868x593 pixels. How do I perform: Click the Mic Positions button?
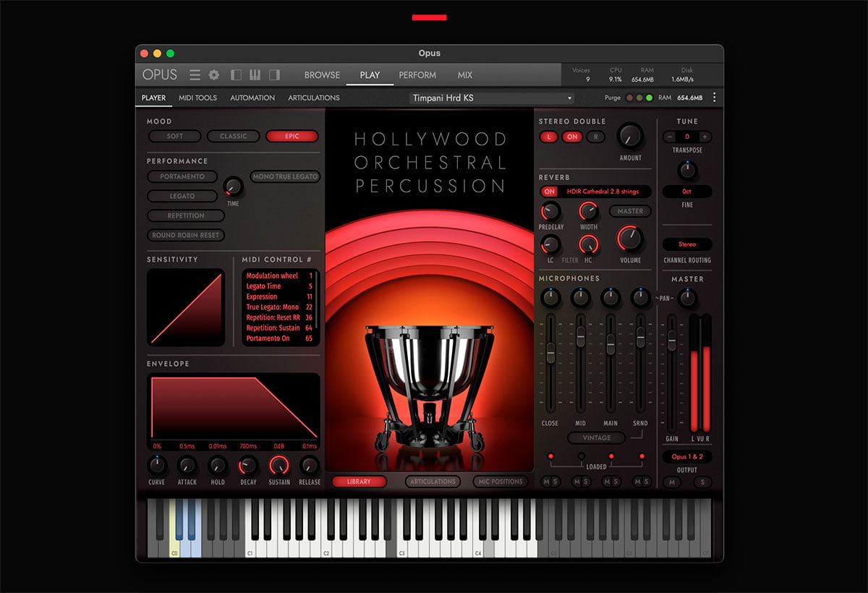[501, 482]
